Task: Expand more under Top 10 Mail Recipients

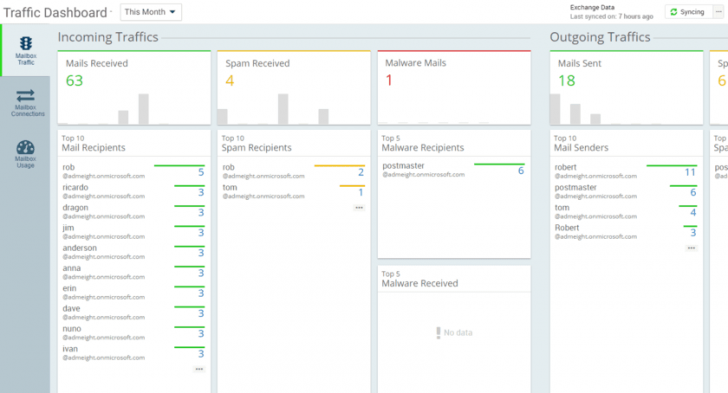Action: [199, 369]
